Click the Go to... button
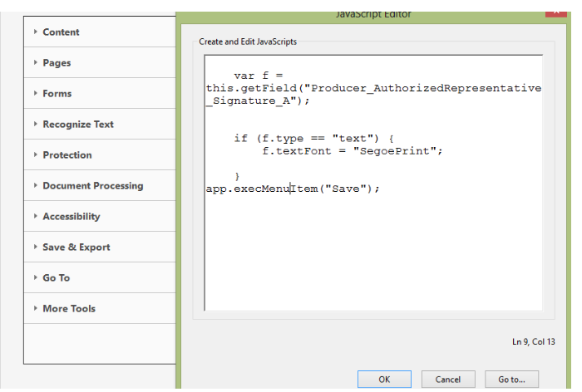 tap(511, 379)
